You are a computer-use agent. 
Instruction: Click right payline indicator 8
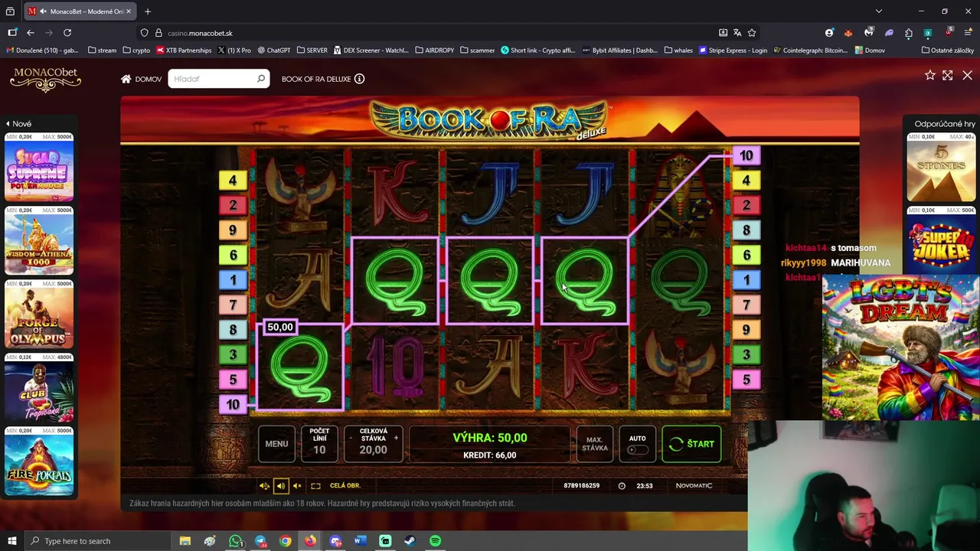746,230
